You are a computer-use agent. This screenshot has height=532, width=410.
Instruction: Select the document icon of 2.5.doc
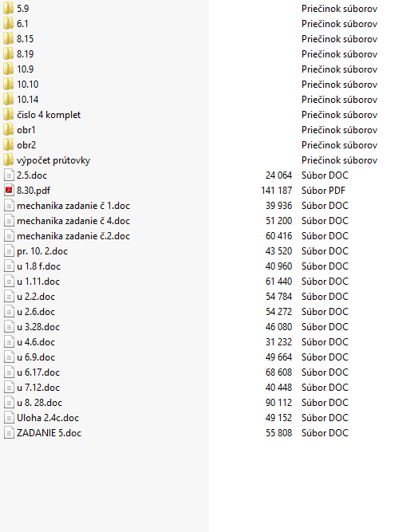(x=9, y=175)
